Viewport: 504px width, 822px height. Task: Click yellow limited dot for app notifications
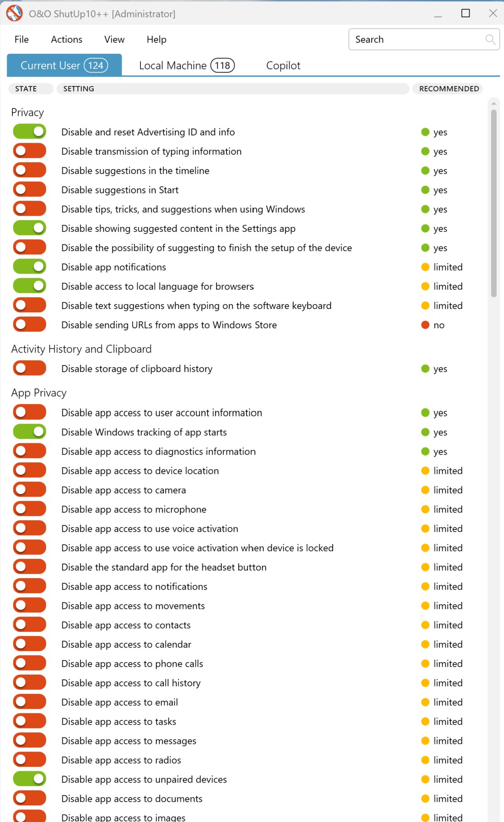425,267
